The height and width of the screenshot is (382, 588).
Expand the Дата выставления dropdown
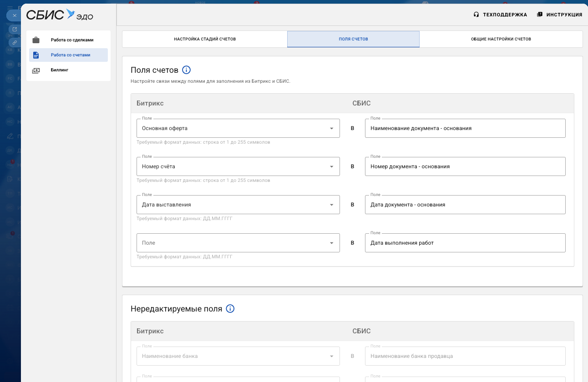331,205
